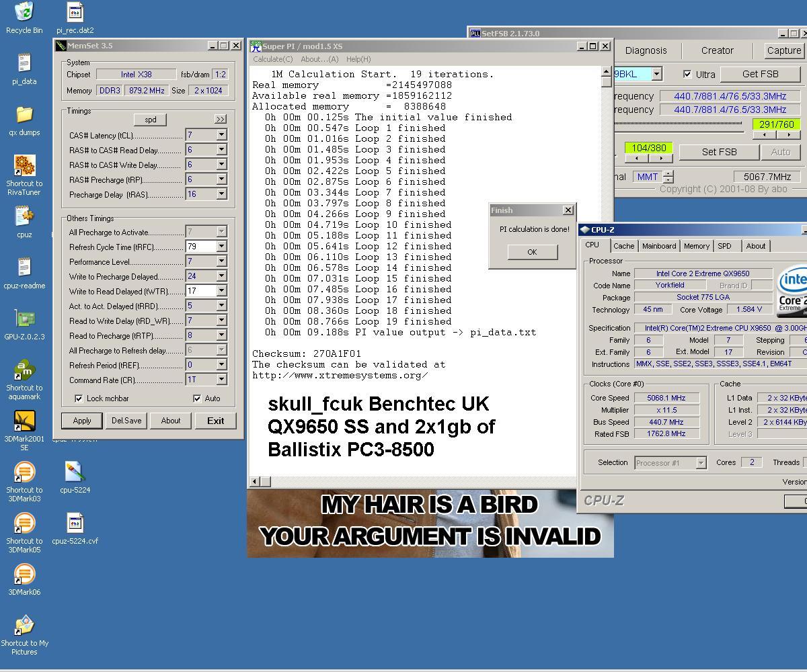This screenshot has height=672, width=807.
Task: Open Performance Level dropdown
Action: coord(221,261)
